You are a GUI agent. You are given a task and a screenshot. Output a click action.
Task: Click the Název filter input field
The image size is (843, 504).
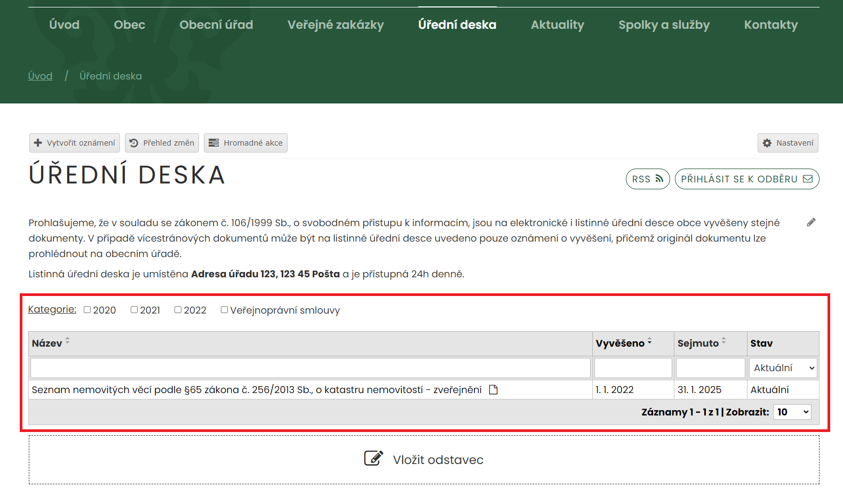[x=310, y=368]
